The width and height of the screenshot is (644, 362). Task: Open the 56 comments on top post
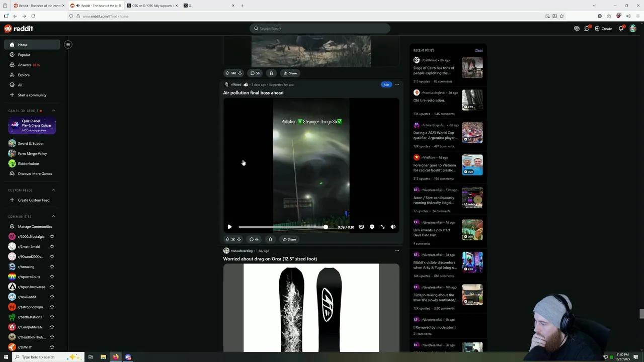pos(255,73)
